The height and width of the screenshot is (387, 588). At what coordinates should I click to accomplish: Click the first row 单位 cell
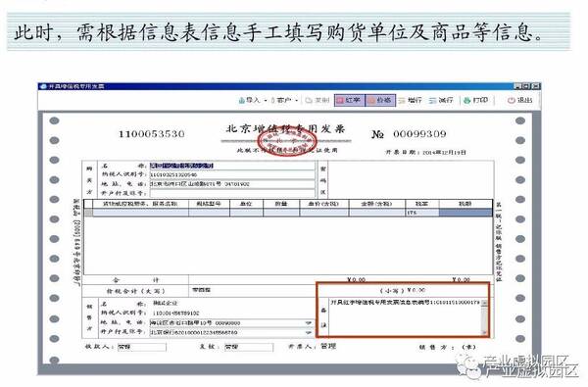(246, 213)
